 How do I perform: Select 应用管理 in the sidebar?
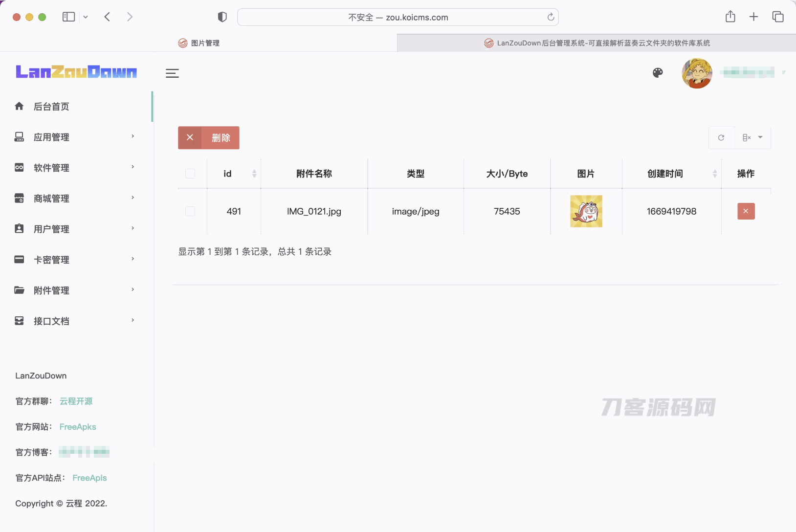coord(52,137)
